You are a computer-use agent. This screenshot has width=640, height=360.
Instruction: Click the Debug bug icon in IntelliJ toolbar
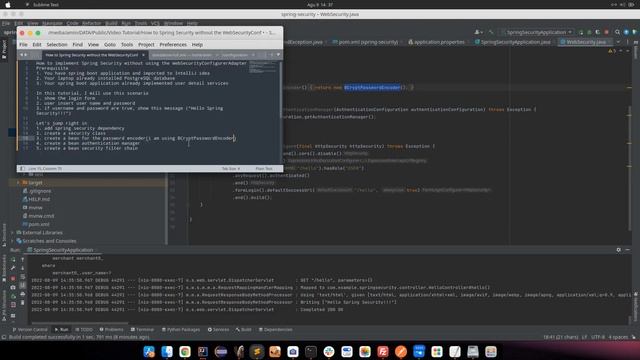589,32
